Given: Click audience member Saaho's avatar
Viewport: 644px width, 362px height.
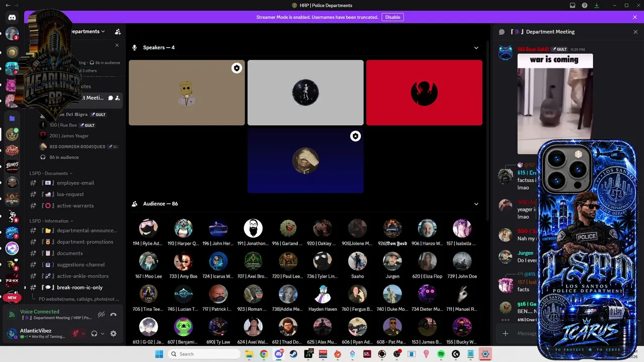Looking at the screenshot, I should pyautogui.click(x=357, y=261).
